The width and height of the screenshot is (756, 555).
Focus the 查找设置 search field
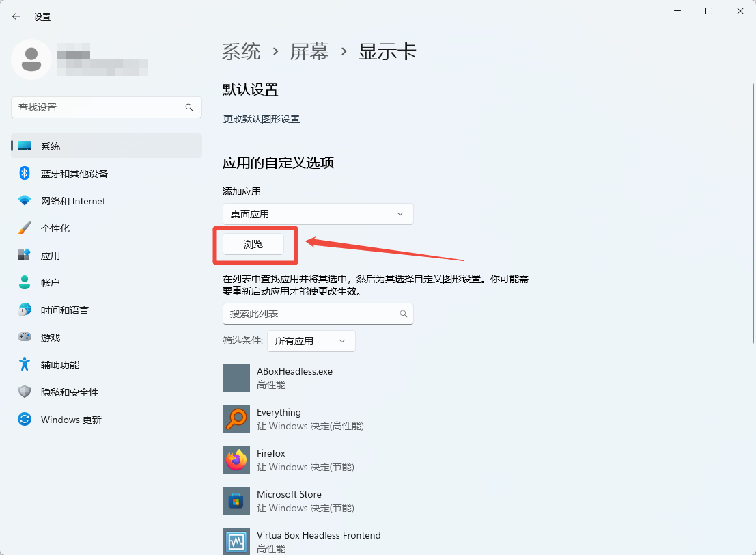point(99,107)
